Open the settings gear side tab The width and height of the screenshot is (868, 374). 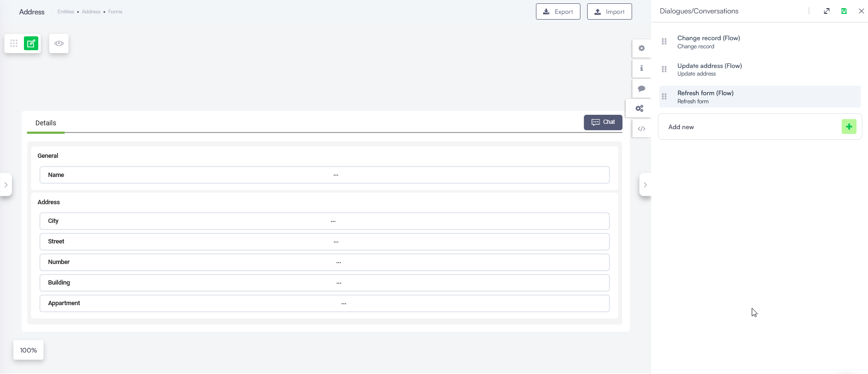point(642,48)
